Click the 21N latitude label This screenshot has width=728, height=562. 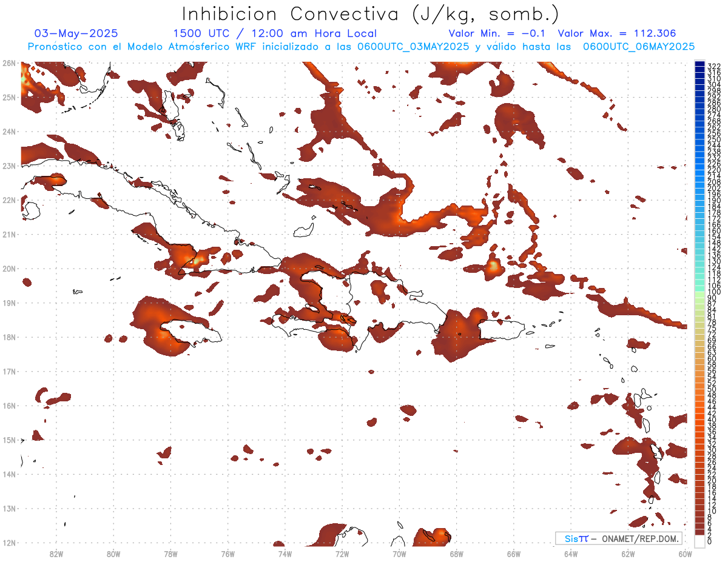click(8, 234)
